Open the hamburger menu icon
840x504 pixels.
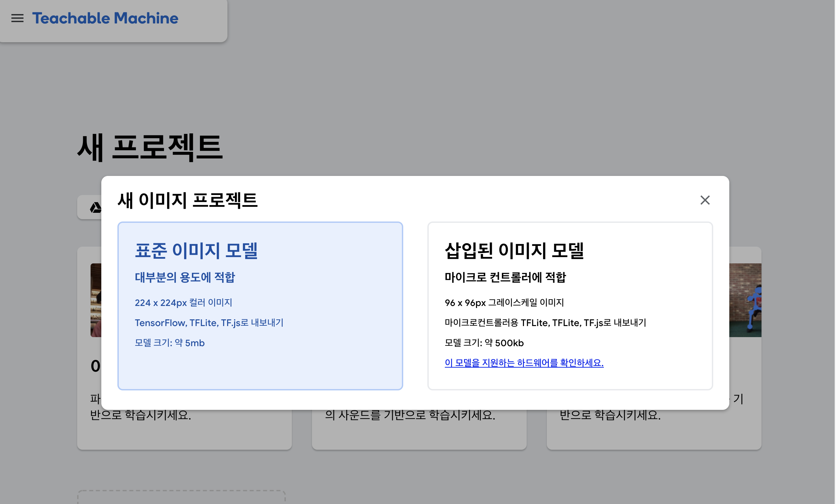click(17, 18)
